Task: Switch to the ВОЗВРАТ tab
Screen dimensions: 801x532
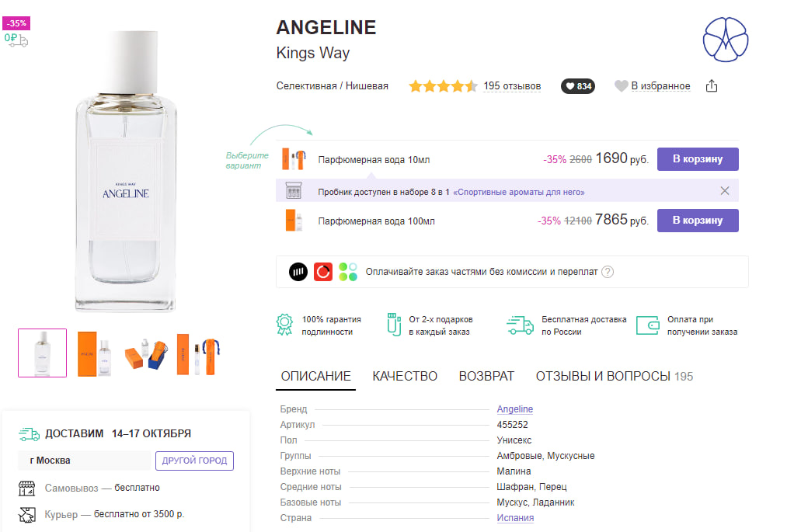Action: coord(486,376)
